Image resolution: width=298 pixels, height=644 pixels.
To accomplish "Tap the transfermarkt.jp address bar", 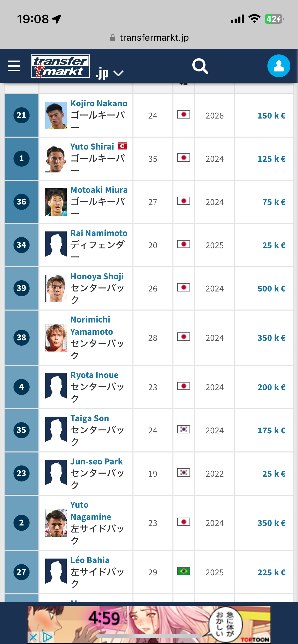I will tap(149, 38).
